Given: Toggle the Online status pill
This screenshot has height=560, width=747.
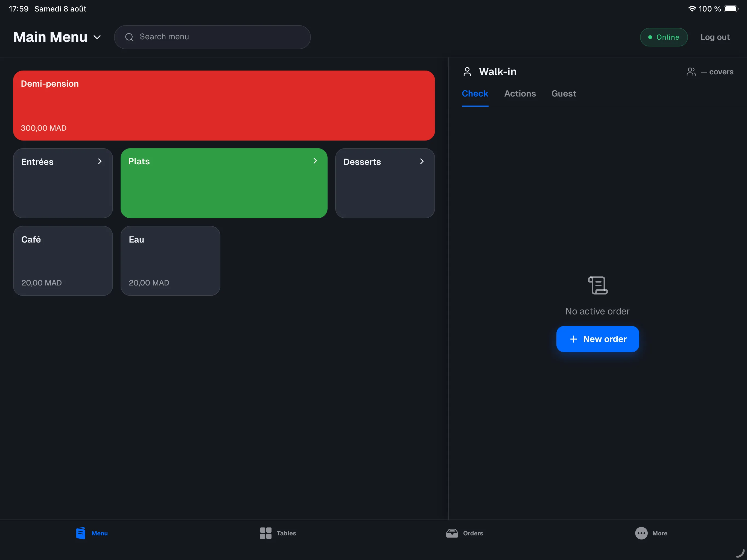Looking at the screenshot, I should point(664,37).
